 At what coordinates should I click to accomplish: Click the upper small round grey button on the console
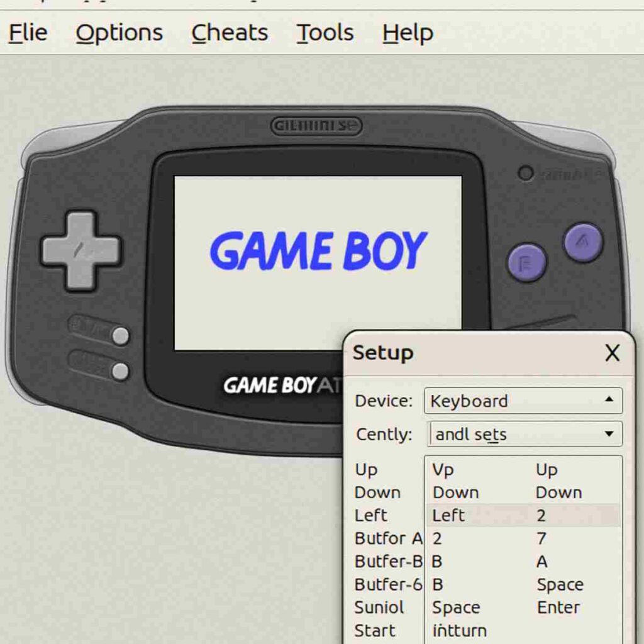120,336
